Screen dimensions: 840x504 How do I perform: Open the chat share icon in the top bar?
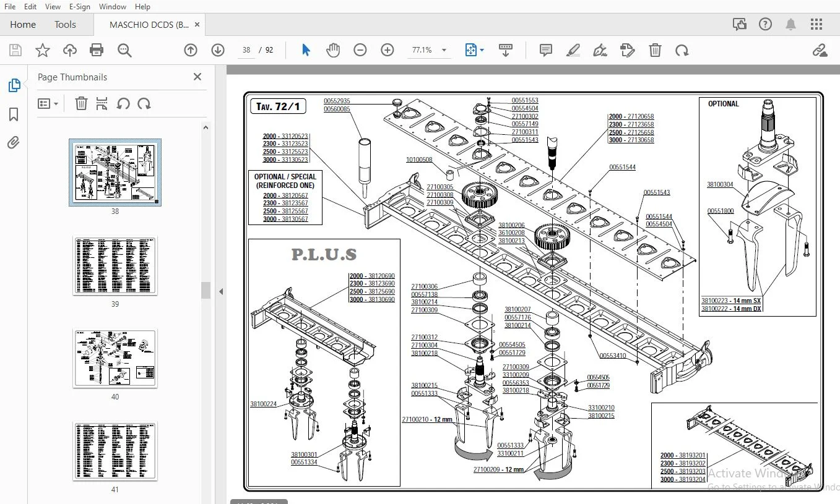pyautogui.click(x=739, y=25)
